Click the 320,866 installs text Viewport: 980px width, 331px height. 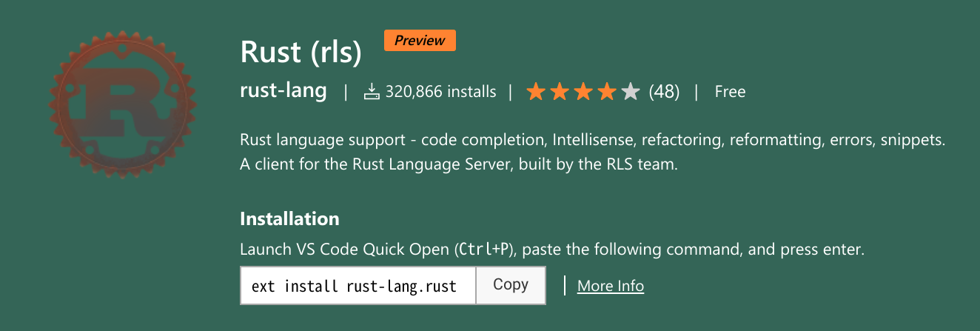point(441,92)
